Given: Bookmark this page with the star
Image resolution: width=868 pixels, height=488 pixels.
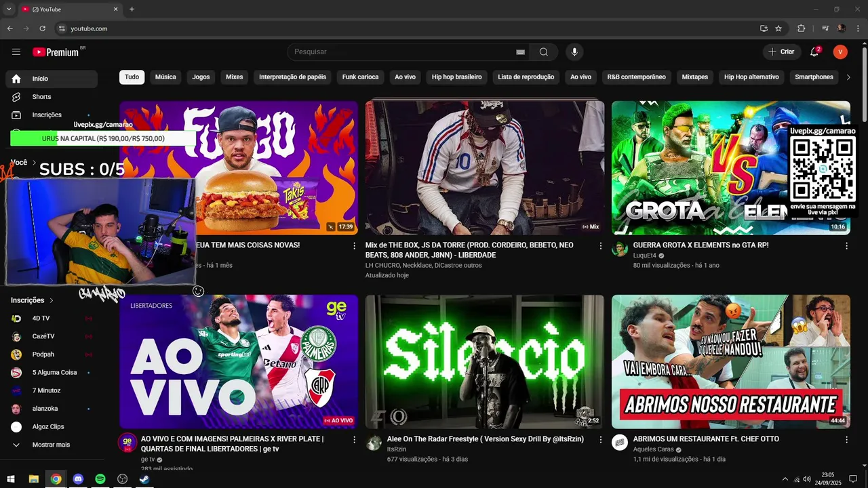Looking at the screenshot, I should [x=778, y=28].
